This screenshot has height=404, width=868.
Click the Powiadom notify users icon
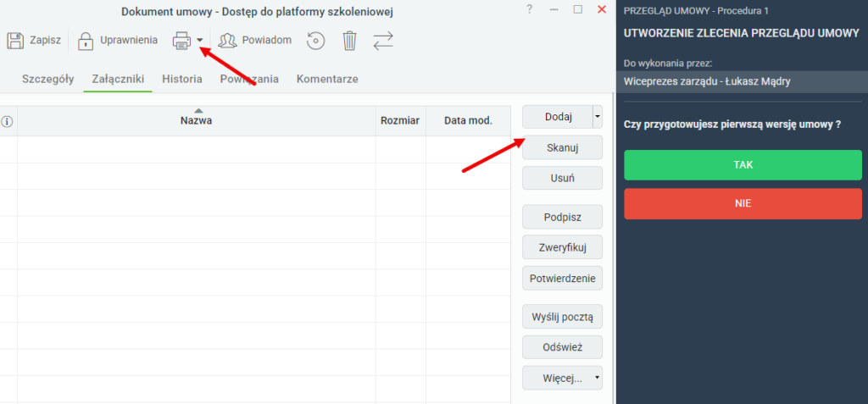click(227, 41)
